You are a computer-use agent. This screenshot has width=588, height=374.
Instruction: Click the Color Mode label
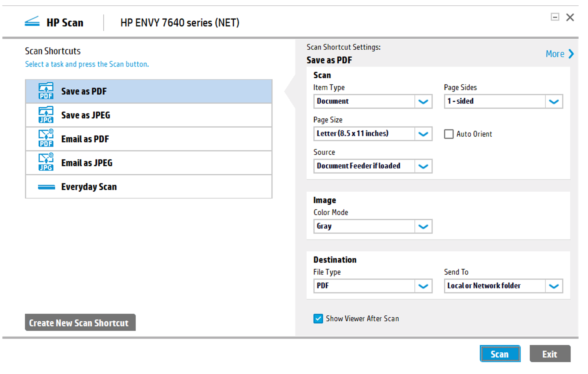click(x=331, y=212)
